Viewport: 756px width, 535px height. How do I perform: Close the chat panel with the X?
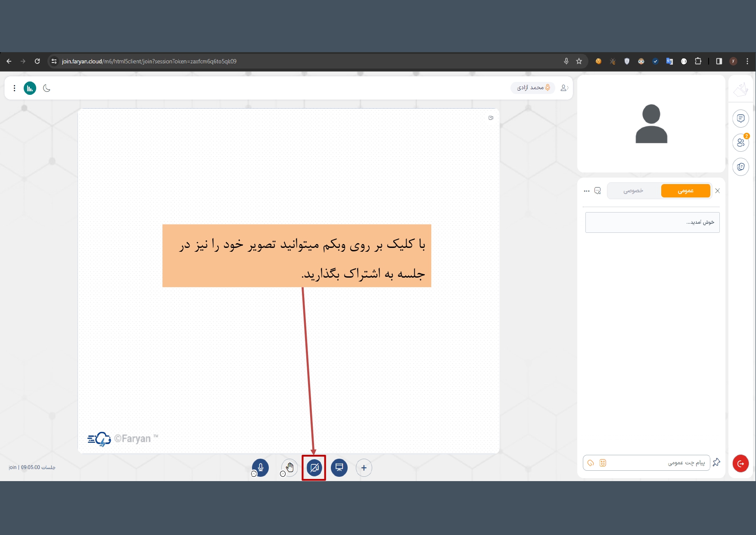(717, 191)
